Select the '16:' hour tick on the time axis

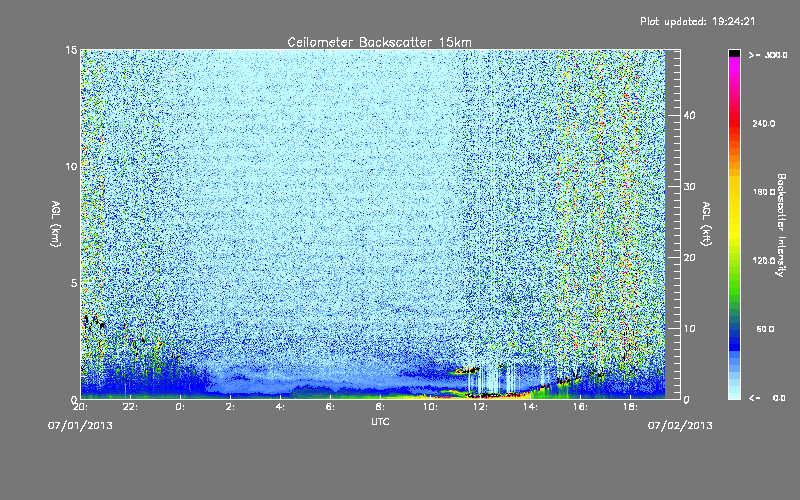pos(580,407)
